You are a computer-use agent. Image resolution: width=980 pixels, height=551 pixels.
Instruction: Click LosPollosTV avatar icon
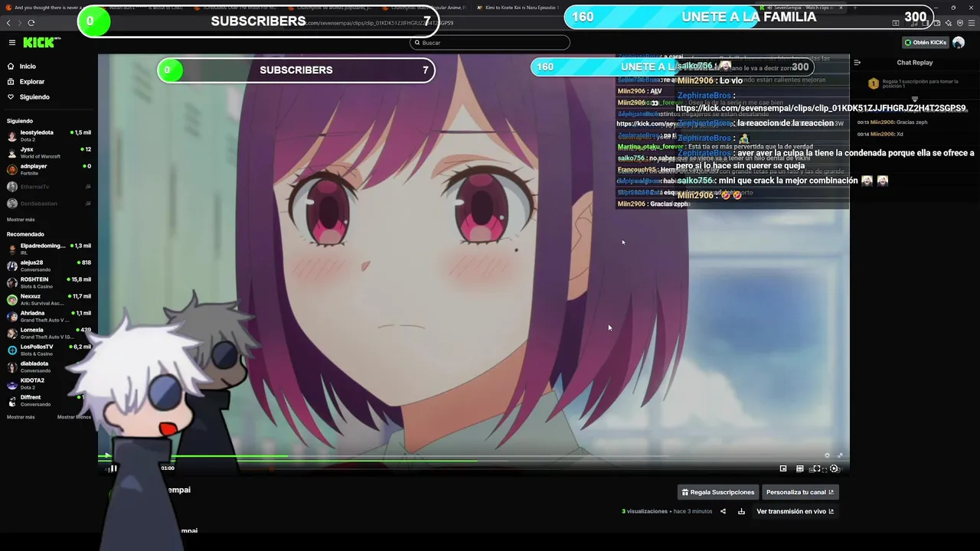point(11,350)
